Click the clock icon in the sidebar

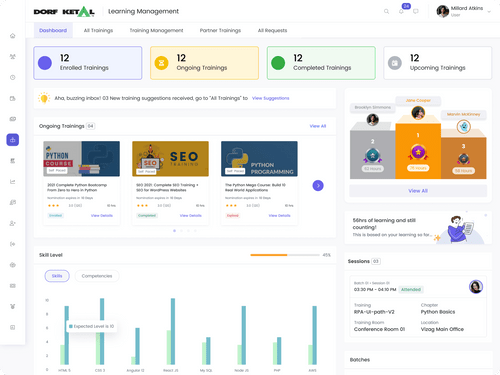tap(13, 77)
